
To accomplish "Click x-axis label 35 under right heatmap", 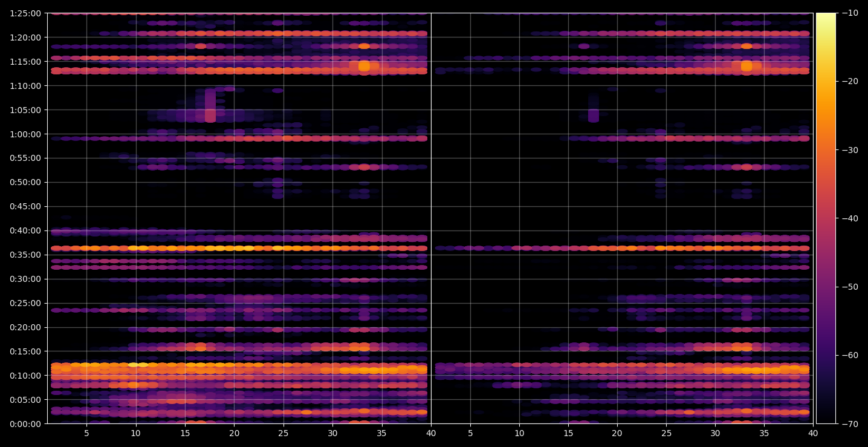I will 764,433.
